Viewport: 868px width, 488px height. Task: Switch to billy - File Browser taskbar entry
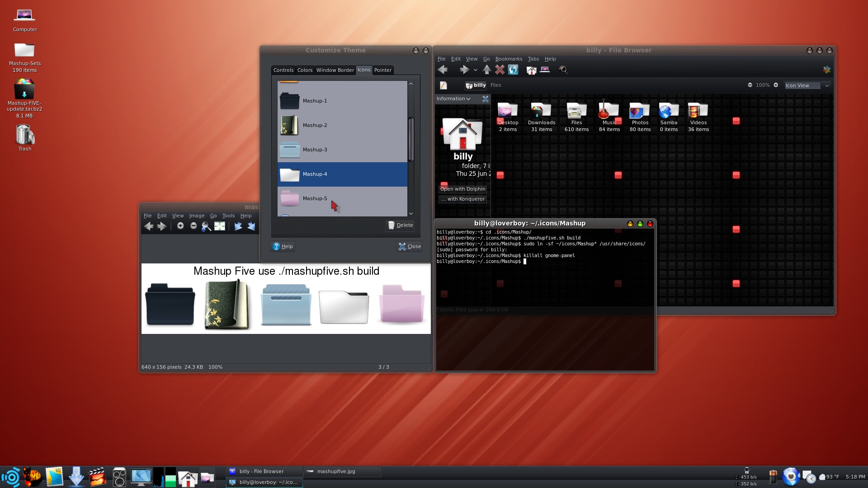264,471
